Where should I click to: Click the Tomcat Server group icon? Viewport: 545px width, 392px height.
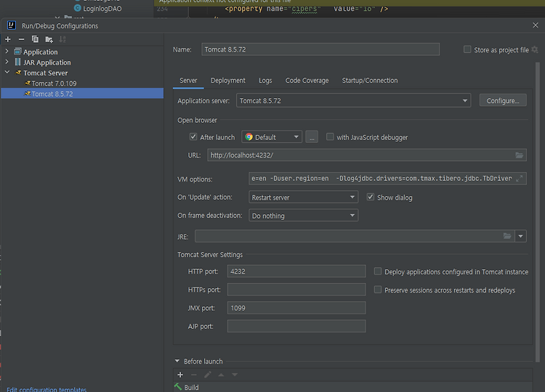click(18, 73)
